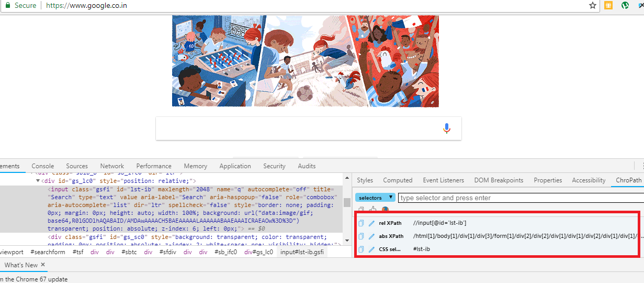Select the What's New drawer tab
The image size is (644, 283).
point(21,265)
